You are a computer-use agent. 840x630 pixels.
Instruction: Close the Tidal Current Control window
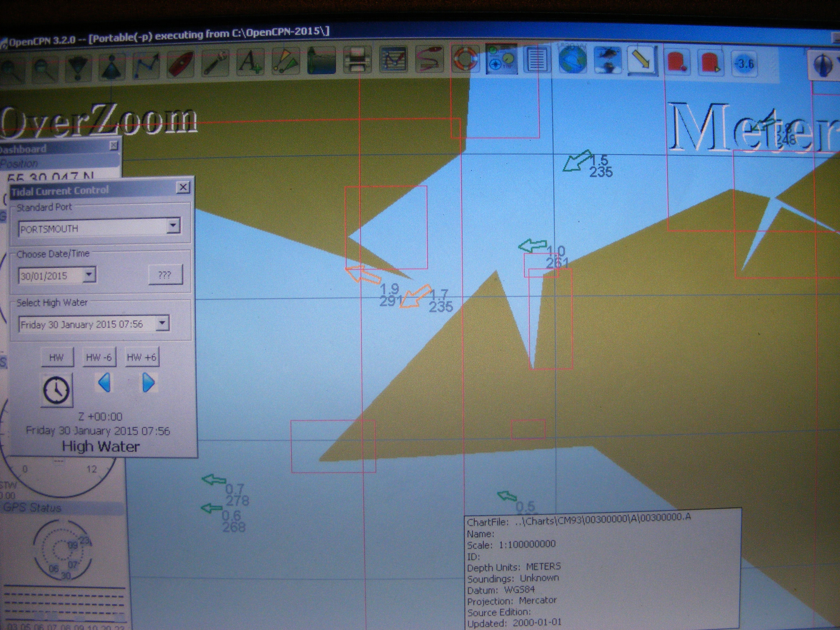(x=183, y=187)
